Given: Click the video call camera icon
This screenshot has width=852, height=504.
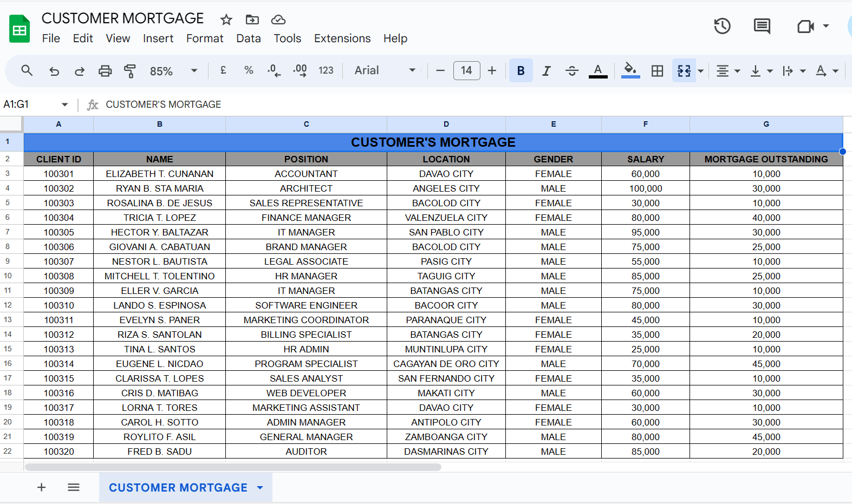Looking at the screenshot, I should coord(805,26).
